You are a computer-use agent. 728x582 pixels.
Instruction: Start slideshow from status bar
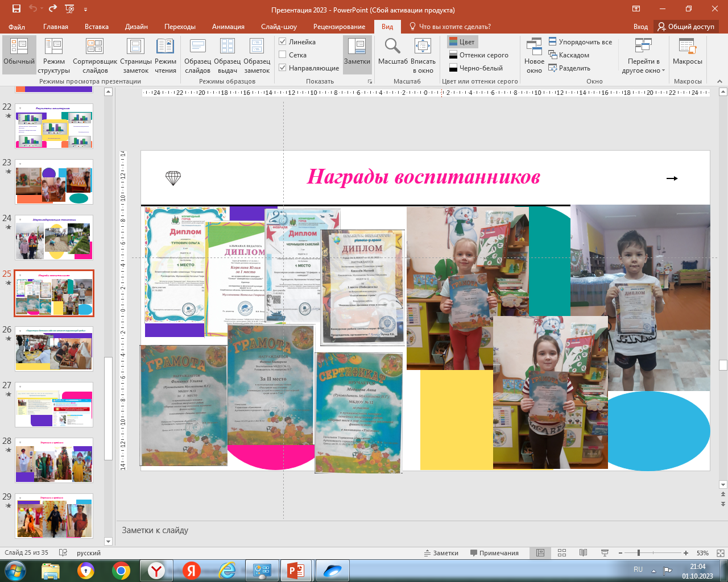(x=605, y=553)
